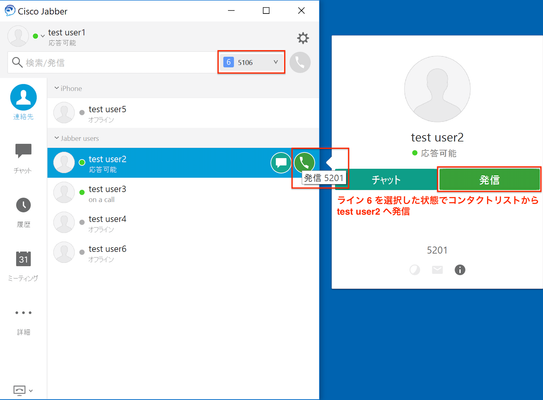Click the 5201 number on contact card
The height and width of the screenshot is (400, 543).
pyautogui.click(x=437, y=250)
